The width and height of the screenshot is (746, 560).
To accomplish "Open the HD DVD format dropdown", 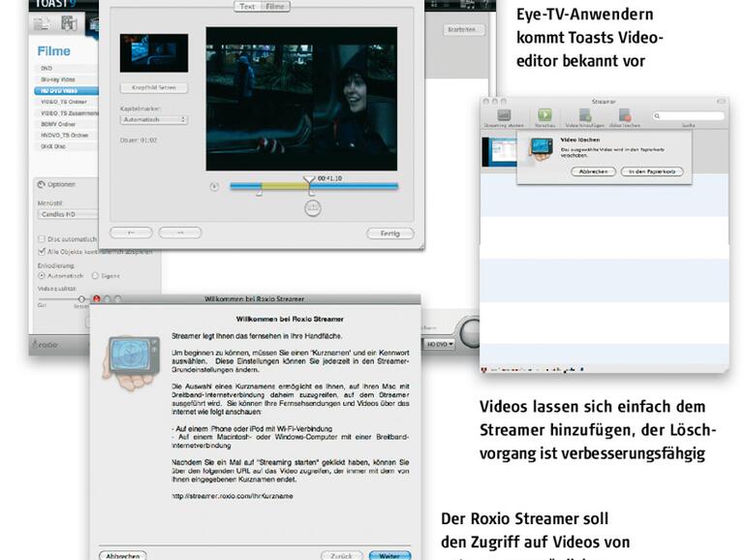I will pos(440,344).
